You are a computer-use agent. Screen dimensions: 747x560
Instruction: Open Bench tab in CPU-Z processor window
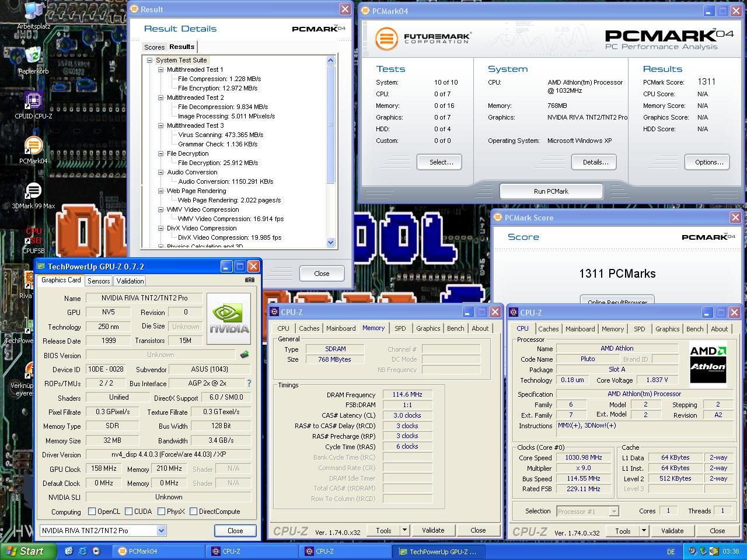click(694, 329)
